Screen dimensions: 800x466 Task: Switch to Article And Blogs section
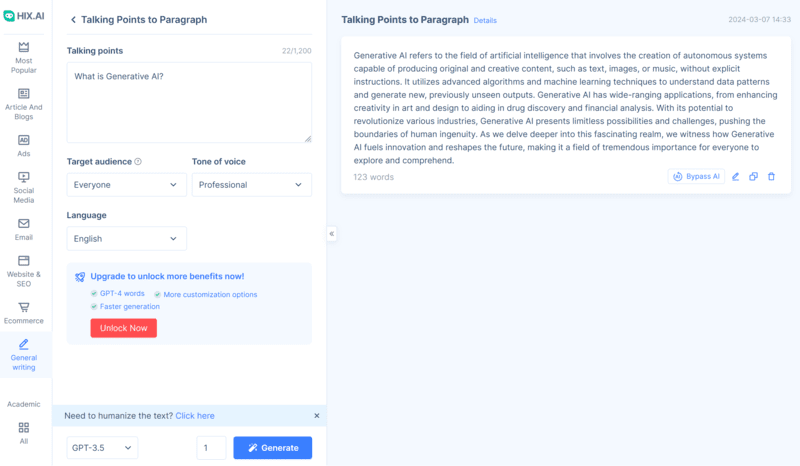click(24, 104)
